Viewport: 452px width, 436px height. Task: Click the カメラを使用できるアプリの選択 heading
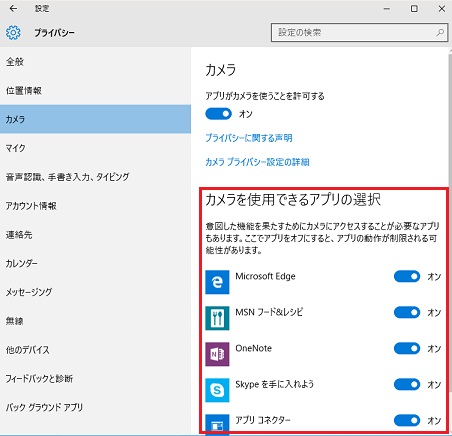293,200
